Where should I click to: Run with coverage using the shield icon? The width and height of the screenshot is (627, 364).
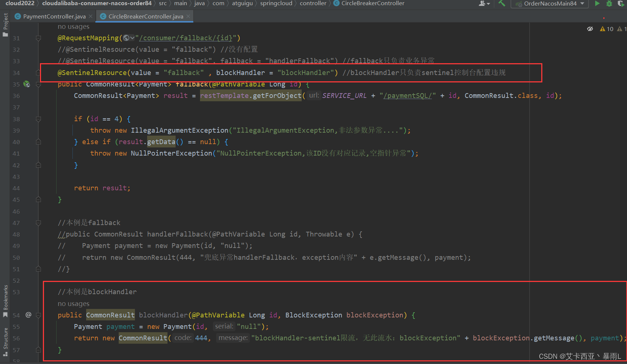pyautogui.click(x=621, y=3)
